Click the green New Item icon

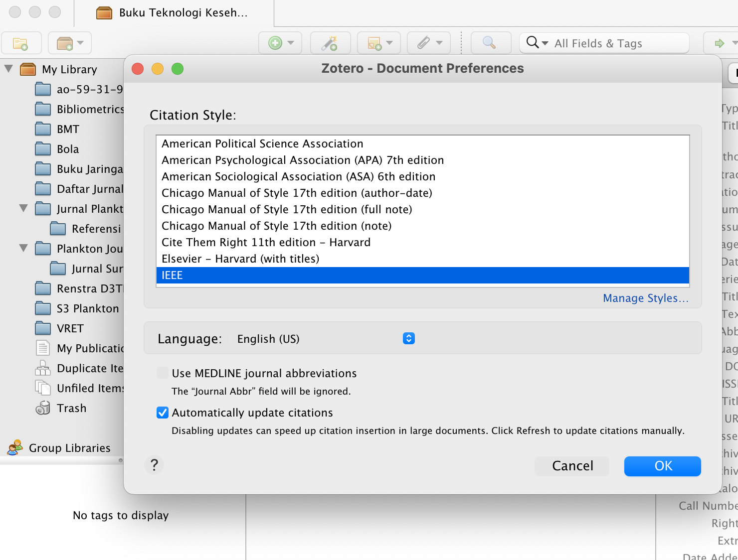pos(281,43)
